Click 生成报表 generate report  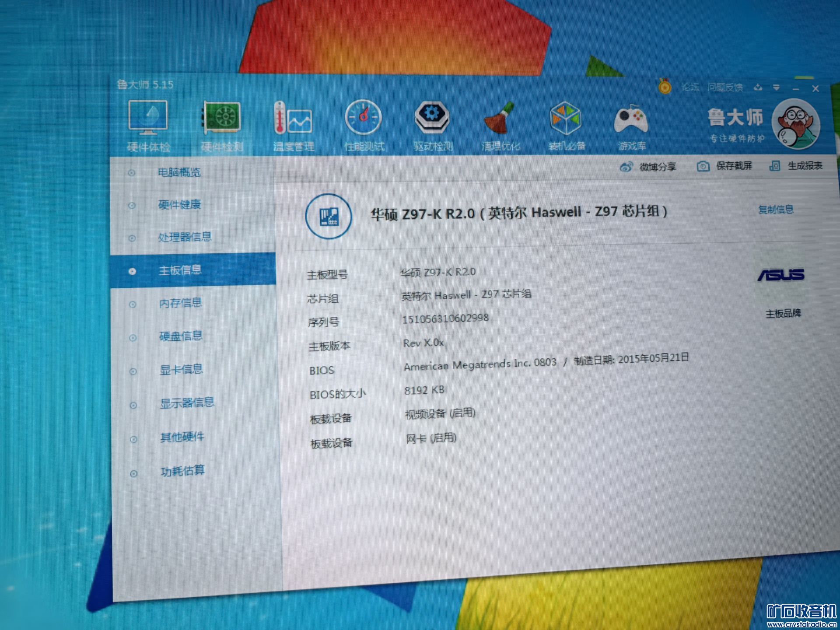[805, 166]
